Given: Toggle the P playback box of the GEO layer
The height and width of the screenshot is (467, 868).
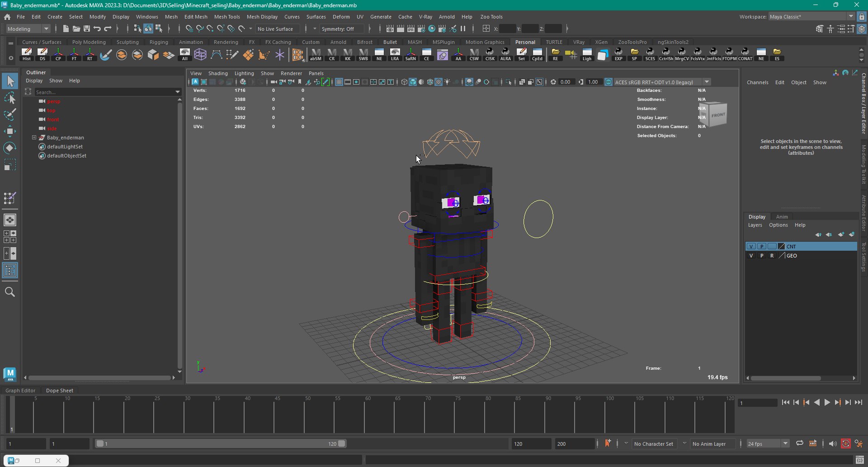Looking at the screenshot, I should 762,256.
